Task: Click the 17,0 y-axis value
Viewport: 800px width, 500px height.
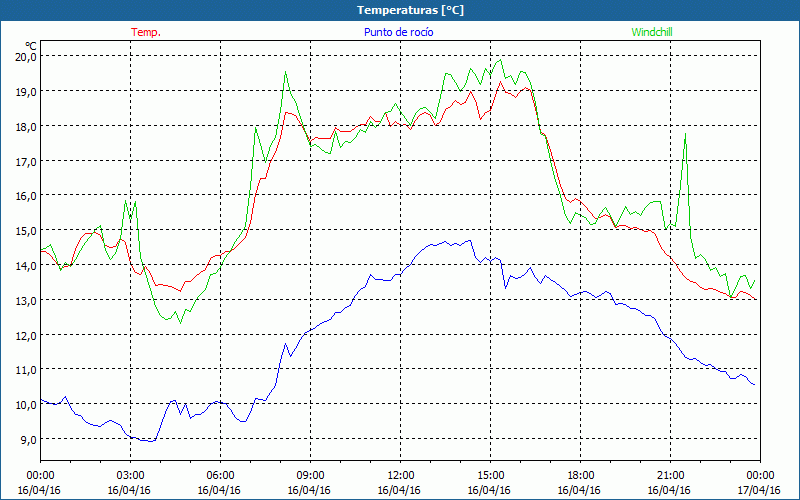Action: tap(26, 161)
